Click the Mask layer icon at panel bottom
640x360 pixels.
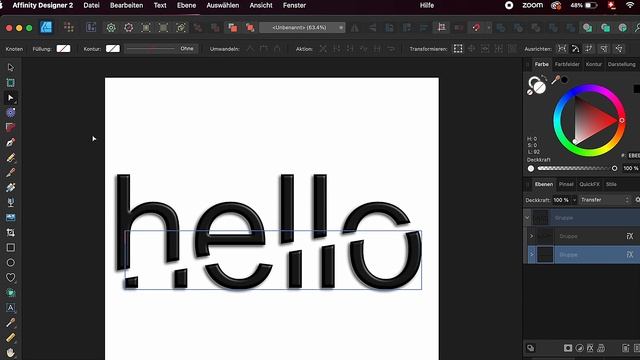(x=568, y=348)
